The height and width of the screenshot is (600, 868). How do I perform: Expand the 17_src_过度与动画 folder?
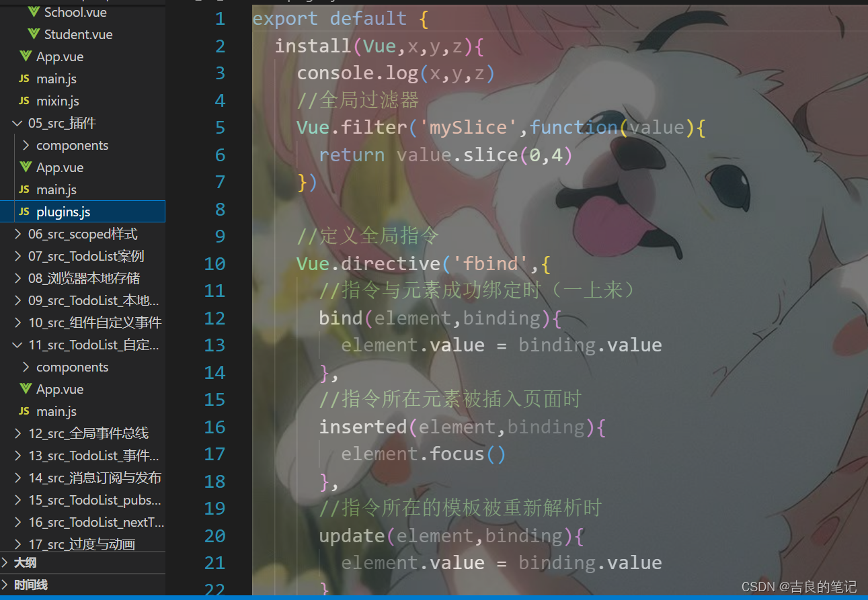pyautogui.click(x=17, y=544)
